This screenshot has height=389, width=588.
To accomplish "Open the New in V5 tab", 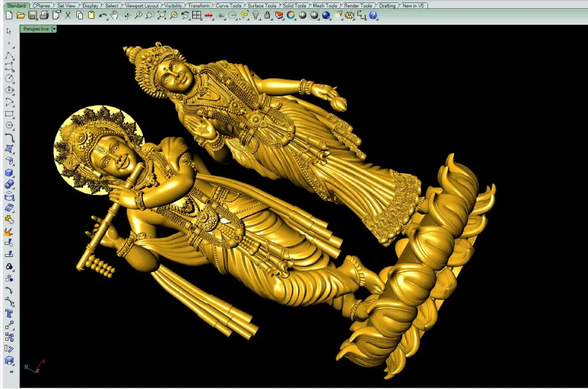I will [413, 6].
